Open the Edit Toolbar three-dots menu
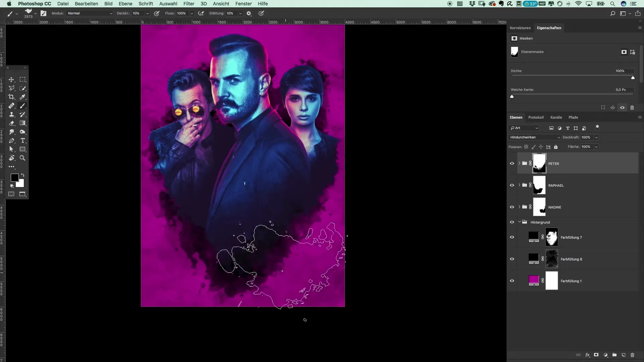This screenshot has width=644, height=362. tap(11, 167)
